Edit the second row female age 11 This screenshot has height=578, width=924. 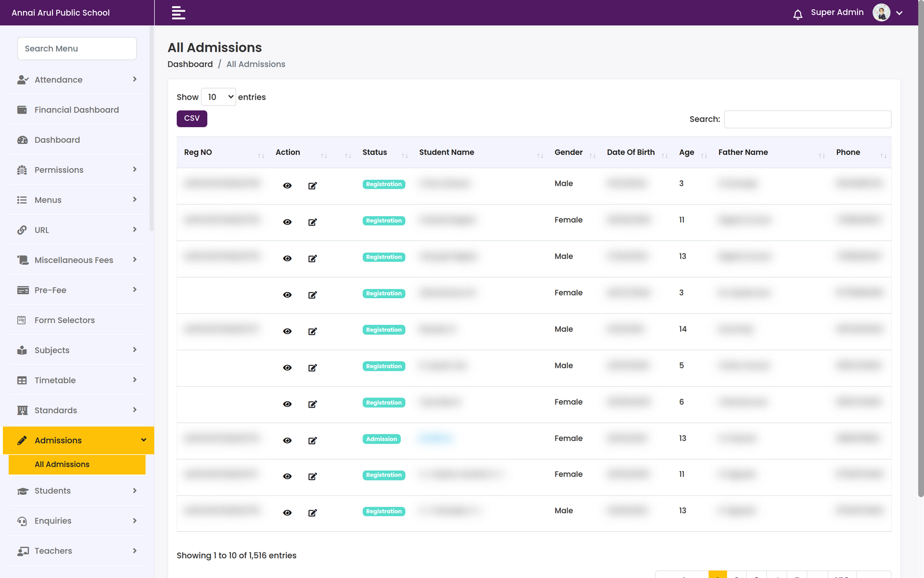pos(312,222)
